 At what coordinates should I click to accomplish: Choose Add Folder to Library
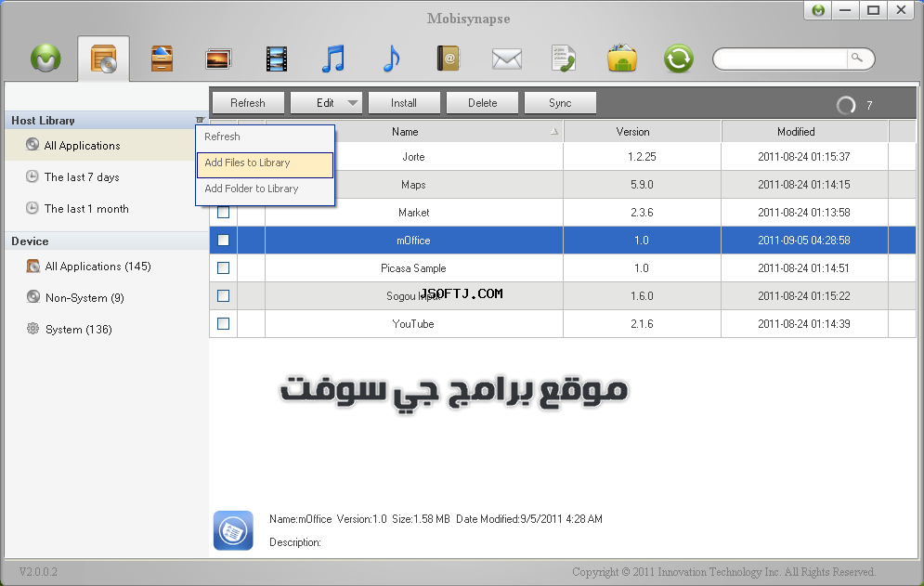click(x=266, y=189)
